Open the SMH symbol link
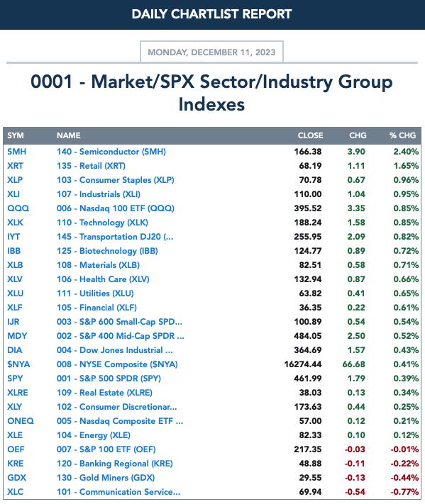The height and width of the screenshot is (504, 425). (17, 152)
